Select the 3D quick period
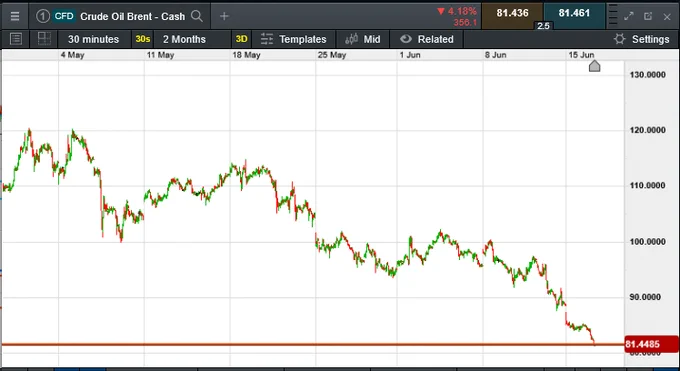 [241, 39]
